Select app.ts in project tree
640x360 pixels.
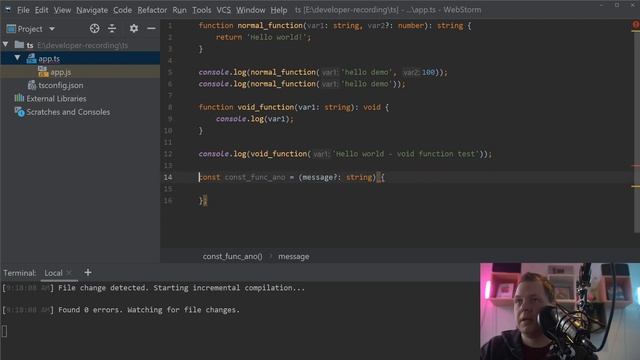point(80,58)
